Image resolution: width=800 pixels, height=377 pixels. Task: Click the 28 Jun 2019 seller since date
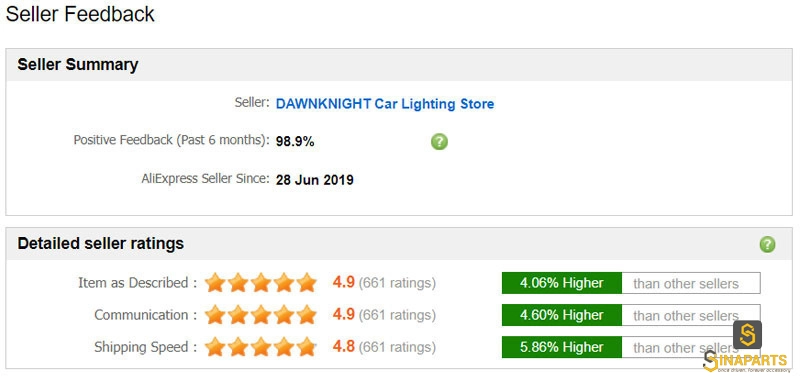(314, 180)
